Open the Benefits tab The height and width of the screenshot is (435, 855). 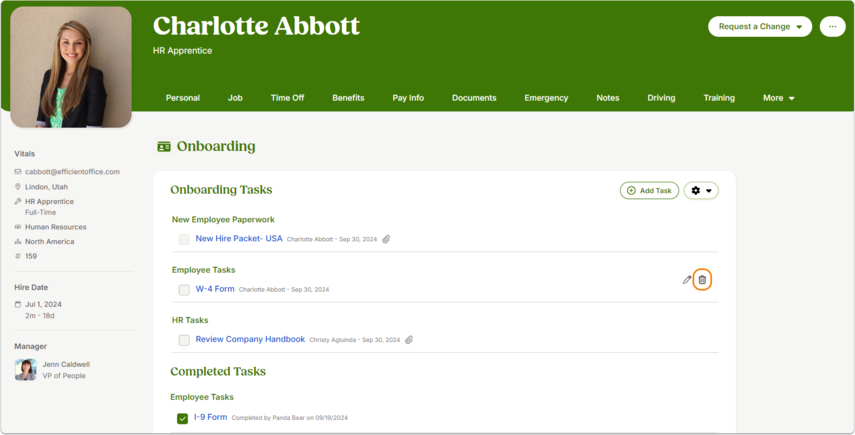click(x=348, y=98)
